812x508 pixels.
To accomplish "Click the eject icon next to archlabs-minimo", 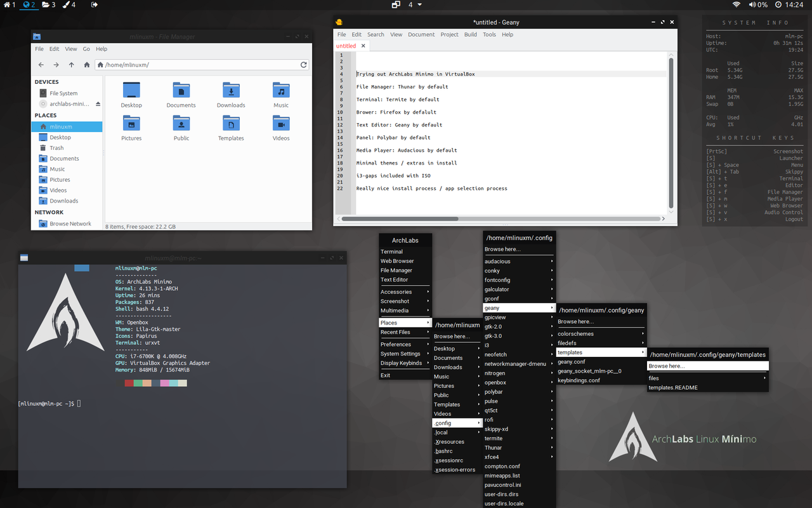I will point(98,104).
